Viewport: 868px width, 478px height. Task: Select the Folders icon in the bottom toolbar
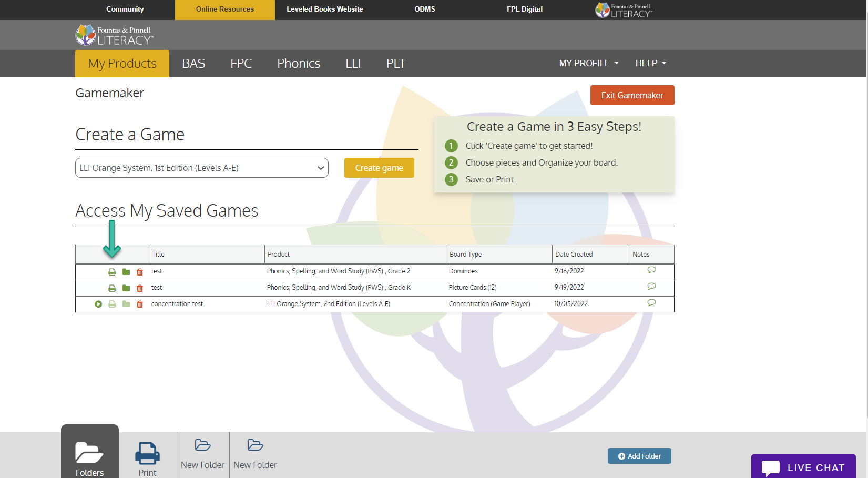click(89, 453)
